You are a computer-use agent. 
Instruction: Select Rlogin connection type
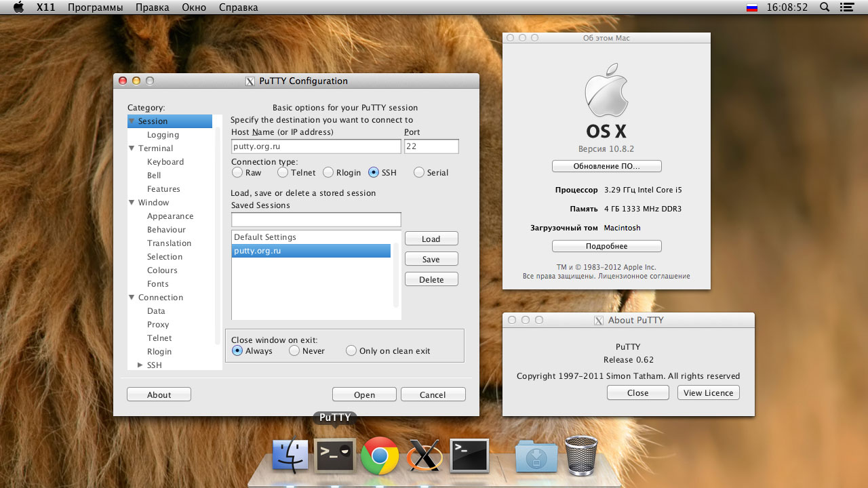[x=328, y=172]
